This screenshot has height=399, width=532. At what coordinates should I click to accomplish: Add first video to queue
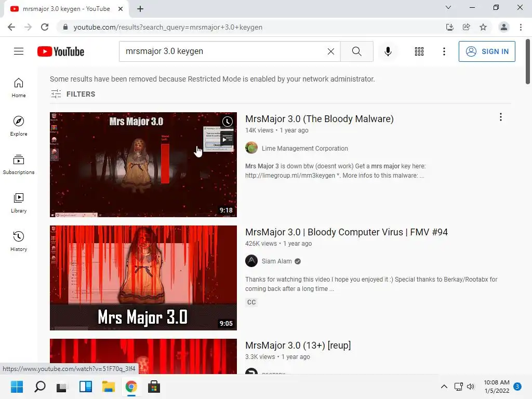click(x=228, y=139)
